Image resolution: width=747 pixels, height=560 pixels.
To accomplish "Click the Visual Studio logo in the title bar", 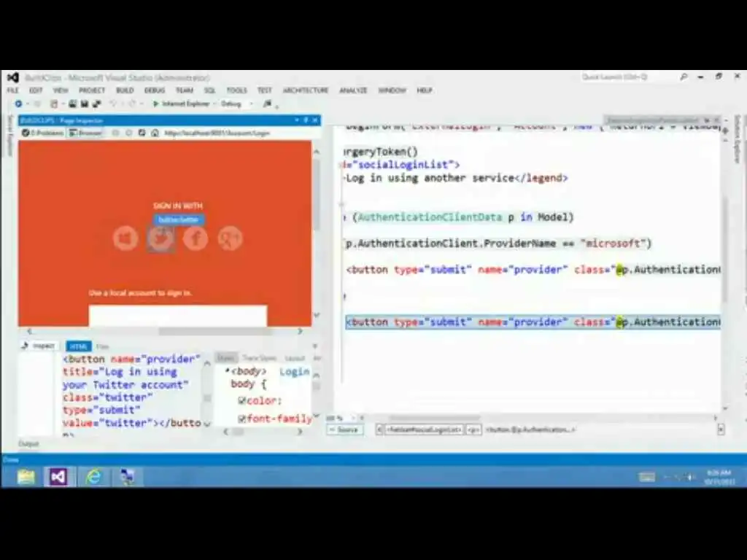I will (x=13, y=77).
